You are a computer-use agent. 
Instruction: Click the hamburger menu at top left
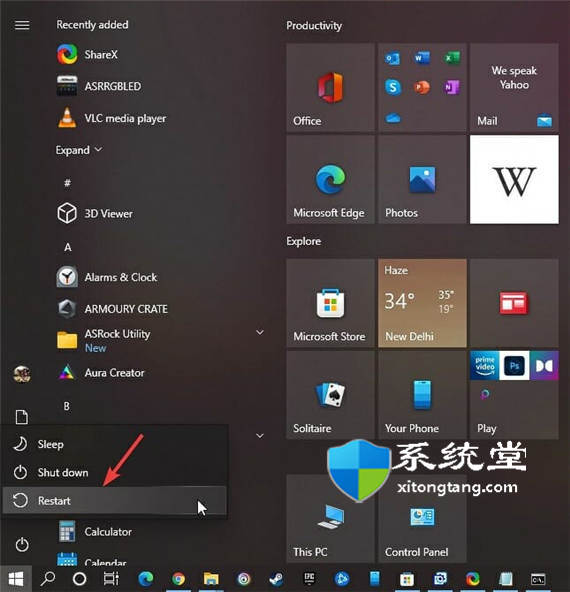(22, 25)
